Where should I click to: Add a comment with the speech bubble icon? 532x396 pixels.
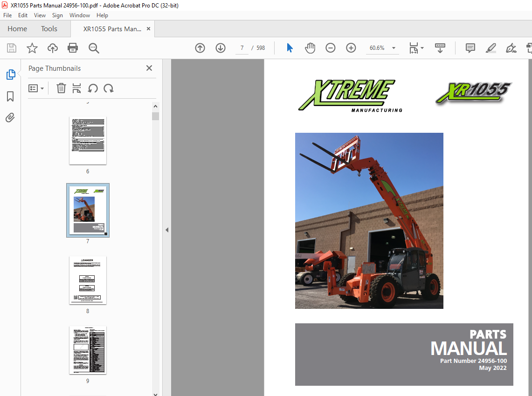[470, 48]
